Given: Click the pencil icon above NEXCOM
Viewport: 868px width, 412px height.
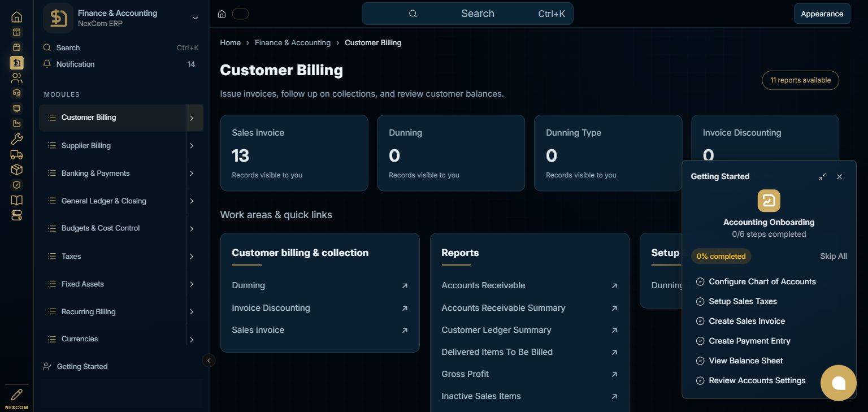Looking at the screenshot, I should (x=16, y=394).
